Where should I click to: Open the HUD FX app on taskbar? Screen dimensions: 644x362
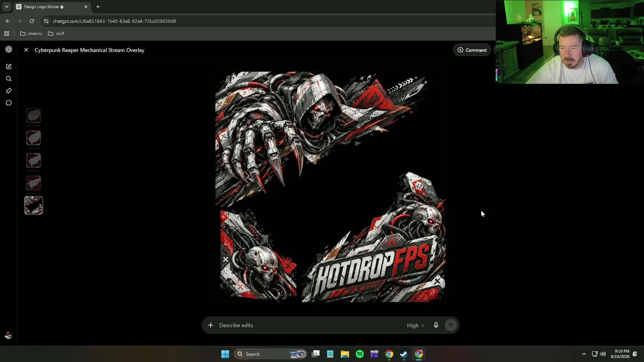[x=374, y=354]
